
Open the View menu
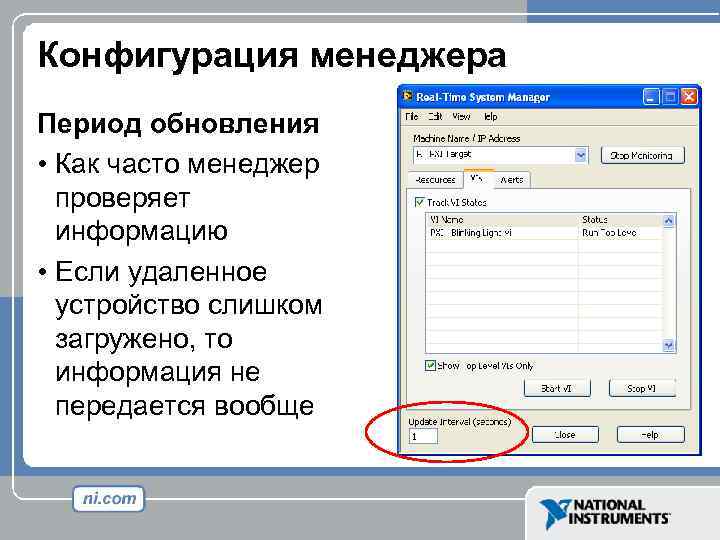[x=461, y=117]
